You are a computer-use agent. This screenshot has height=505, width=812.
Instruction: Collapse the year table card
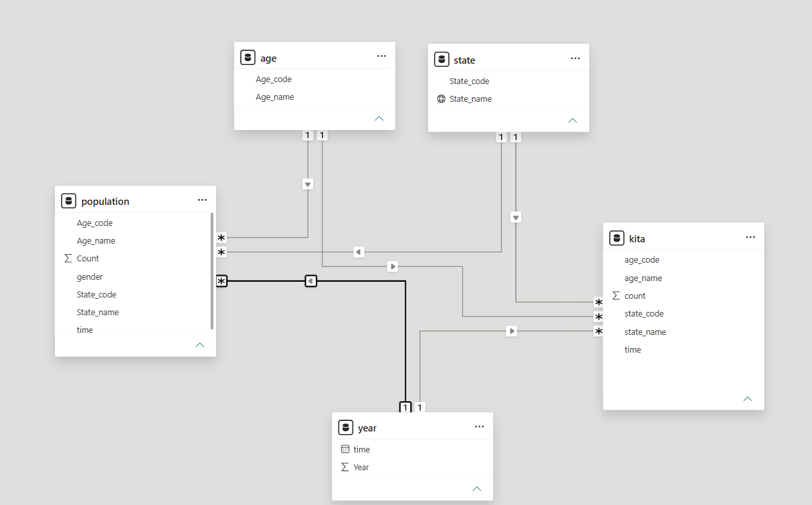pos(477,489)
